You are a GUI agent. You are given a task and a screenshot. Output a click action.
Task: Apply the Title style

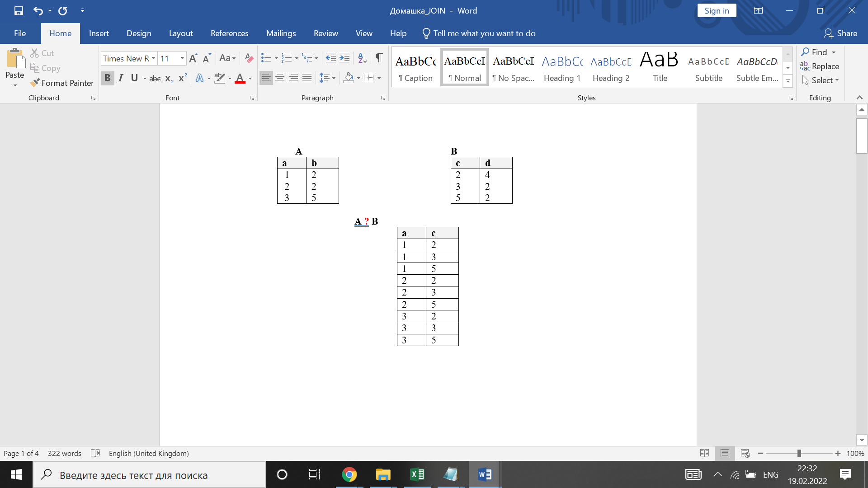(x=660, y=67)
